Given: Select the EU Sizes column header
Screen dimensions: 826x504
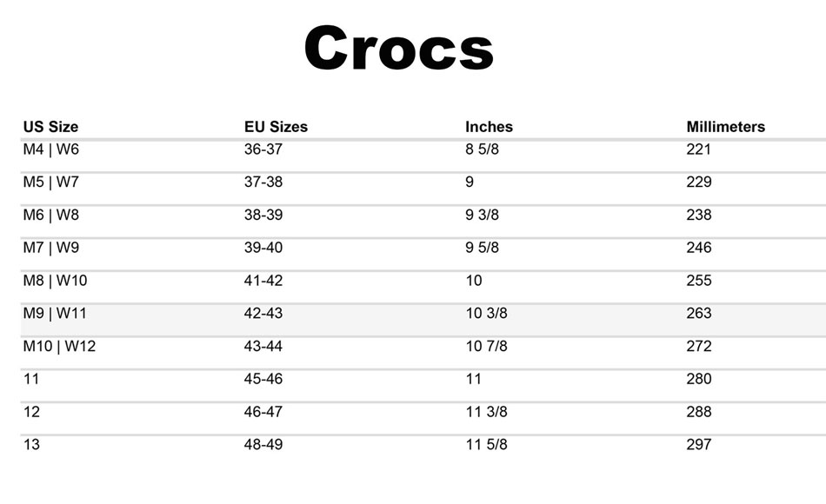Looking at the screenshot, I should point(276,127).
